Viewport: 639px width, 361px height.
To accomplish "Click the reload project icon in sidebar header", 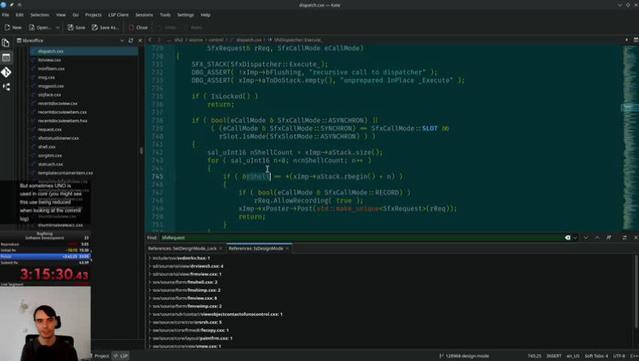I will [131, 40].
